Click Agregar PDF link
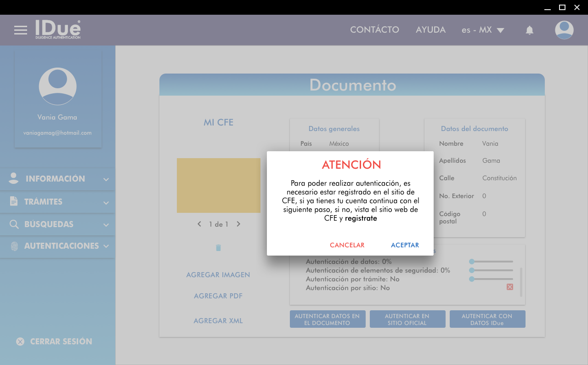Screen dimensions: 588x365 pos(218,296)
